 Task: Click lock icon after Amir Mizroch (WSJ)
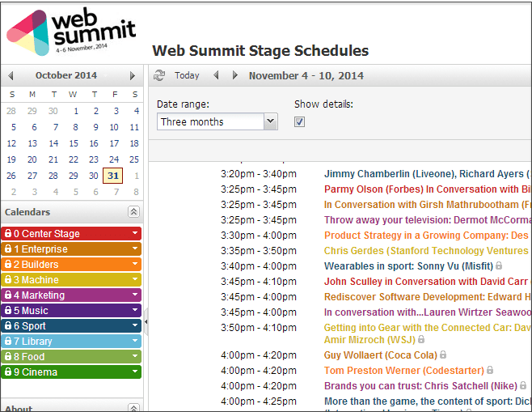421,339
